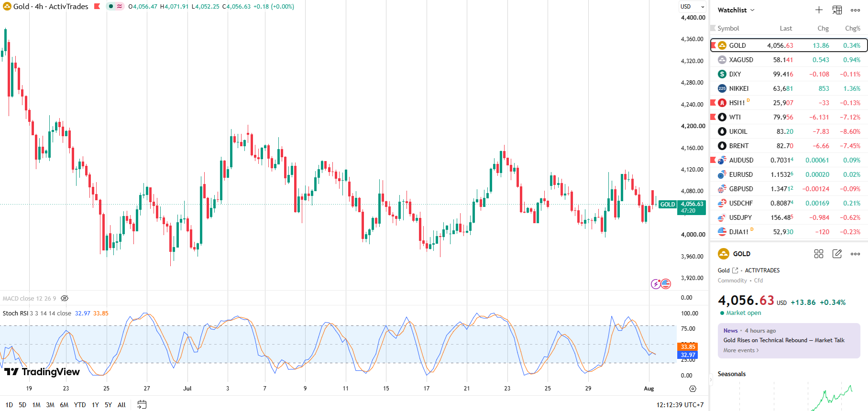Click the economic events flag icon
The width and height of the screenshot is (868, 411).
click(x=666, y=284)
